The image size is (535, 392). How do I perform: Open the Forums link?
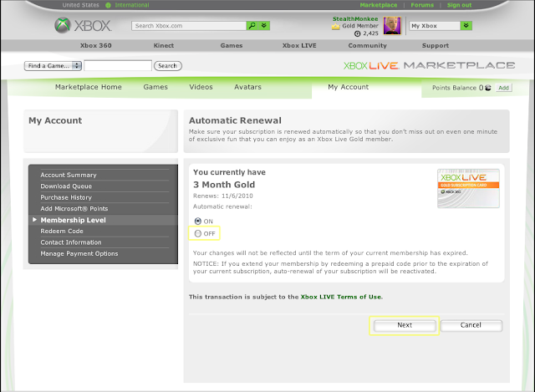[x=422, y=5]
